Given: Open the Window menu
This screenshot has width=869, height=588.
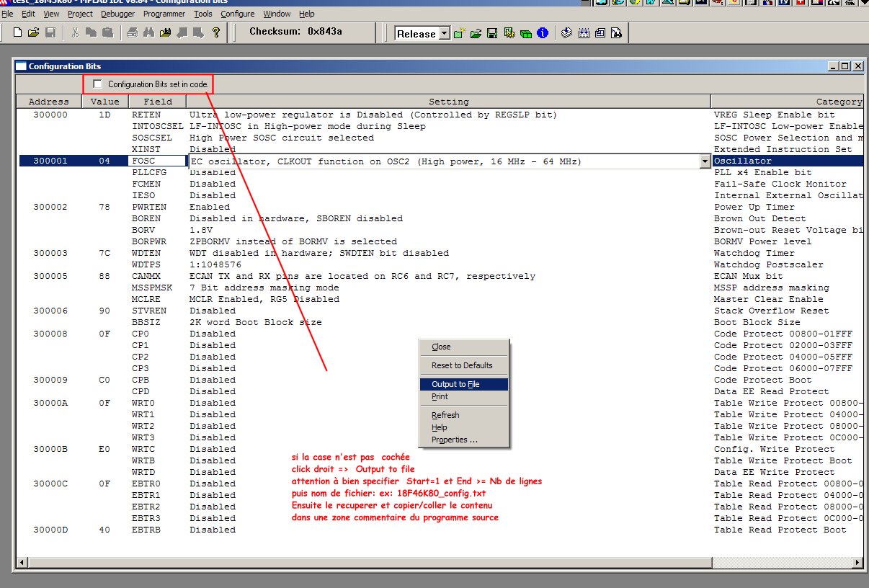Looking at the screenshot, I should [277, 14].
